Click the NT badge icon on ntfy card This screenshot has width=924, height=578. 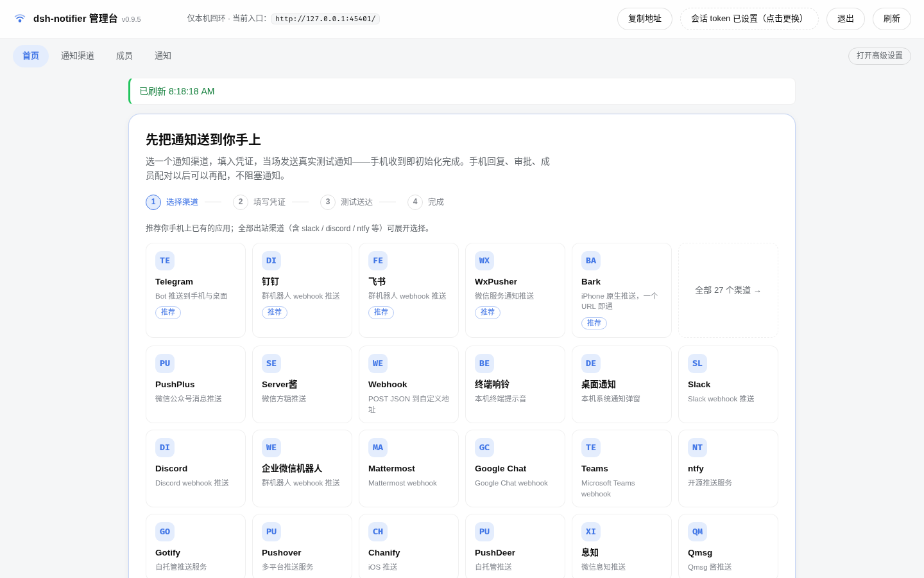pos(697,448)
